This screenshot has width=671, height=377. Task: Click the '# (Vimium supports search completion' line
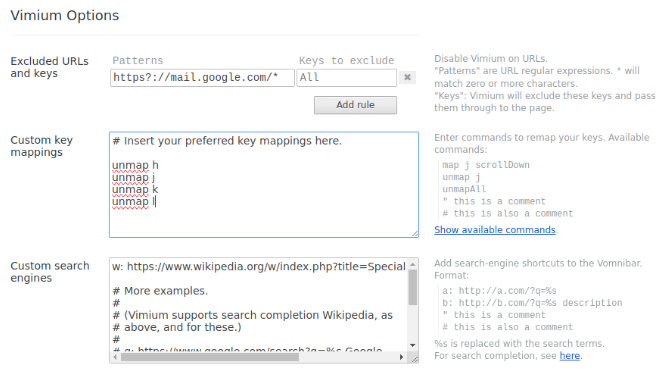(252, 315)
